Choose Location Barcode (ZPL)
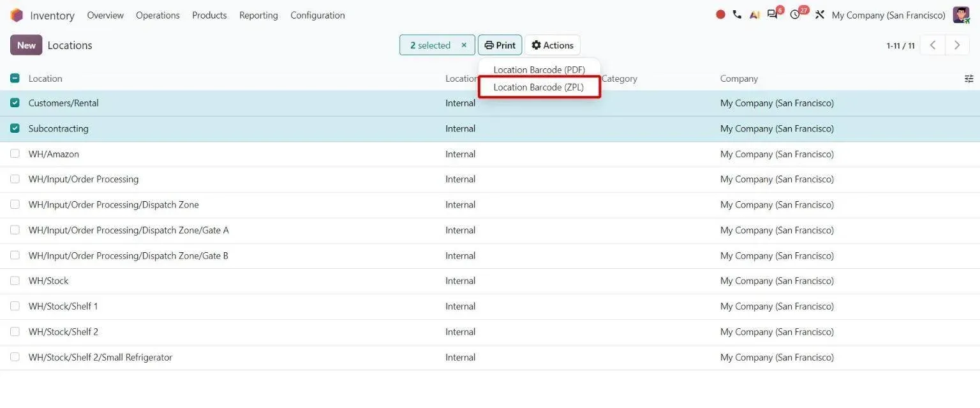Screen dimensions: 980x408 coord(539,87)
